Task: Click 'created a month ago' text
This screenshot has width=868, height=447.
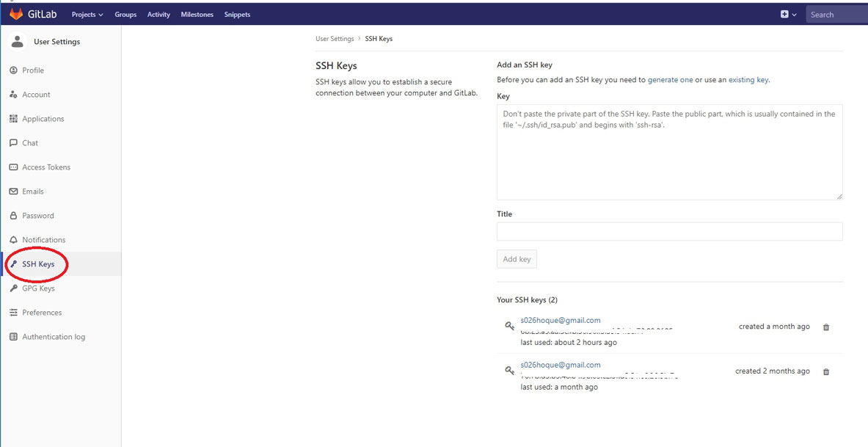Action: [774, 326]
